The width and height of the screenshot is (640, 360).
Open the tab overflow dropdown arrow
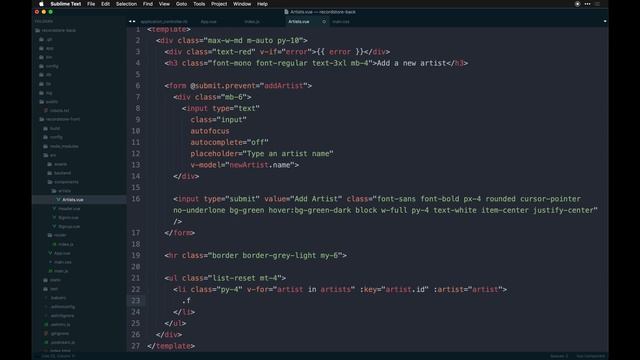(605, 21)
